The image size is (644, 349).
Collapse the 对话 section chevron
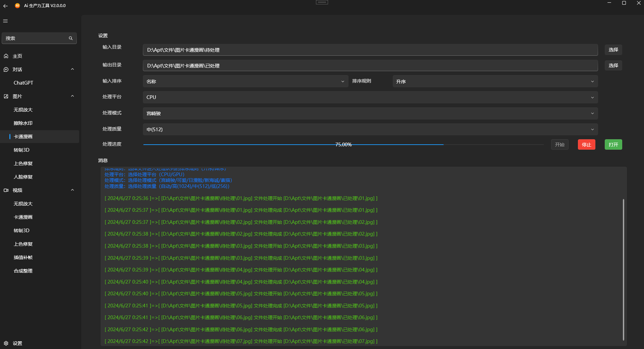click(72, 69)
